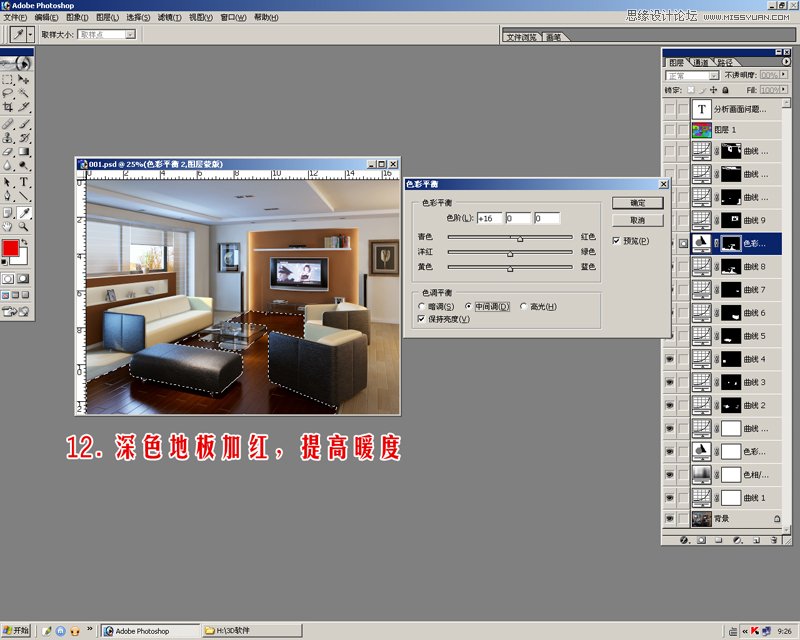The width and height of the screenshot is (800, 640).
Task: Open the Start (开始) button on taskbar
Action: 15,630
